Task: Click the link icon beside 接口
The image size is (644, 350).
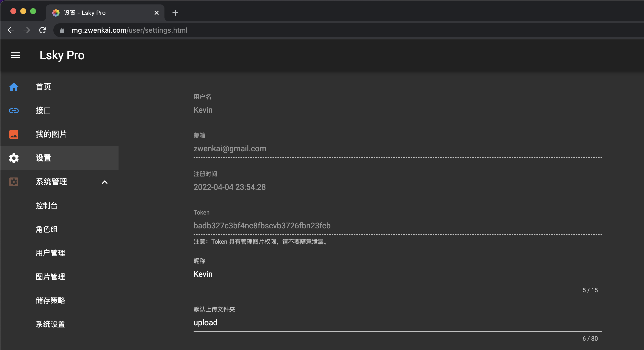Action: point(14,110)
